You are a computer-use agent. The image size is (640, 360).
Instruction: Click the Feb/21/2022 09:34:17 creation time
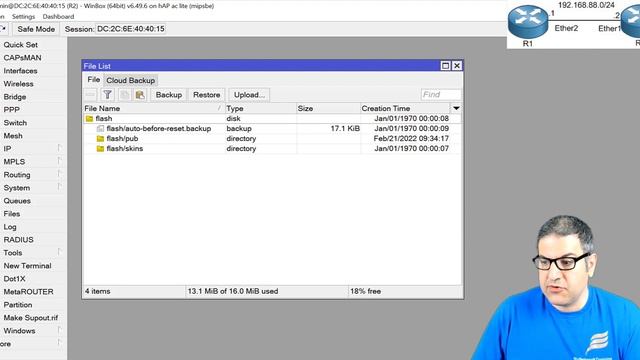click(x=411, y=139)
